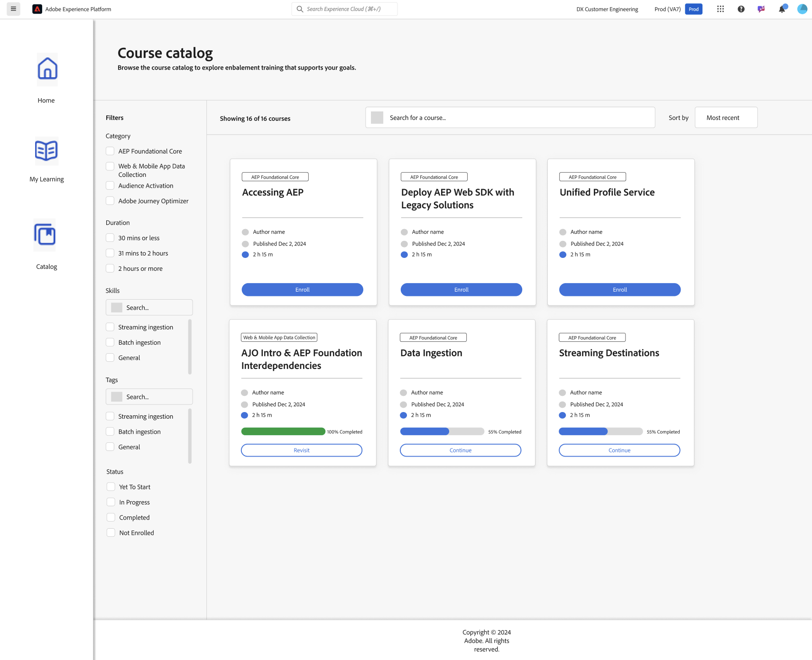The height and width of the screenshot is (660, 812).
Task: Click the duration dot on Accessing AEP card
Action: (245, 255)
